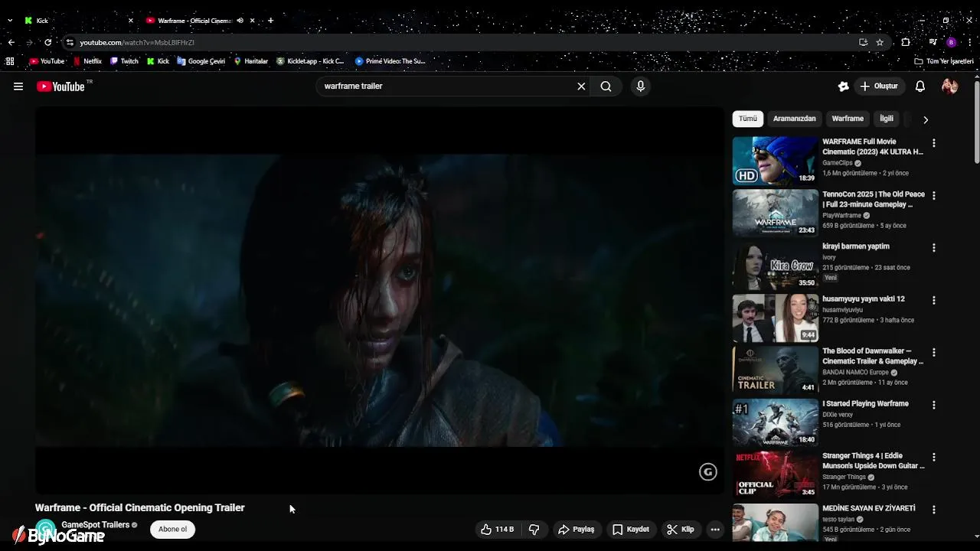The height and width of the screenshot is (551, 980).
Task: Click the video player to pause
Action: (x=379, y=300)
